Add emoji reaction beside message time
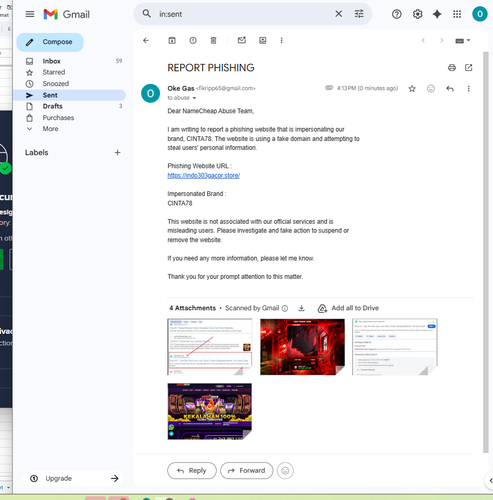The width and height of the screenshot is (493, 500). (x=431, y=88)
